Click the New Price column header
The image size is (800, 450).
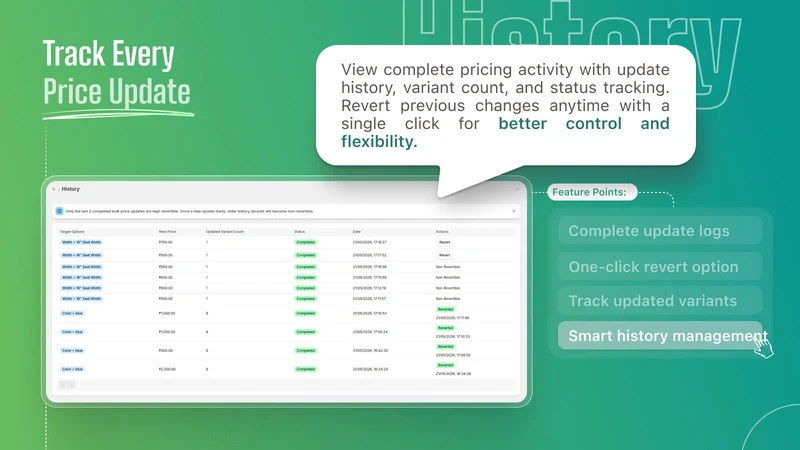(167, 232)
